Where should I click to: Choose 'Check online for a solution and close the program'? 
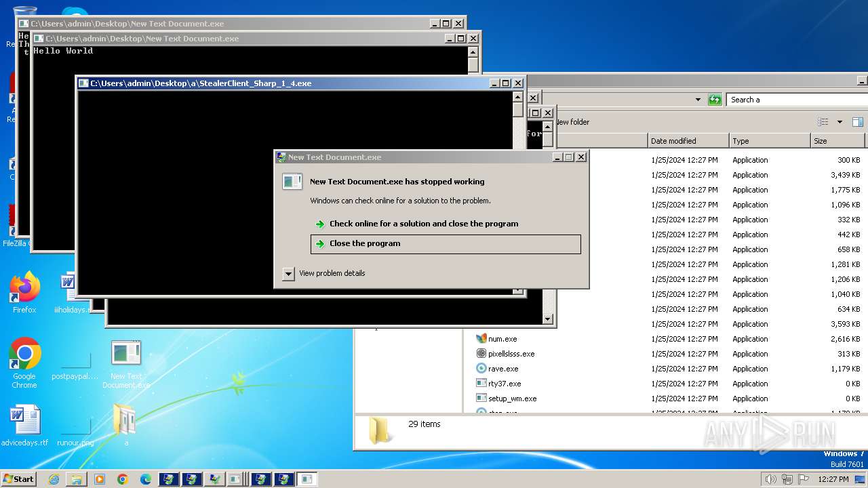pyautogui.click(x=424, y=224)
